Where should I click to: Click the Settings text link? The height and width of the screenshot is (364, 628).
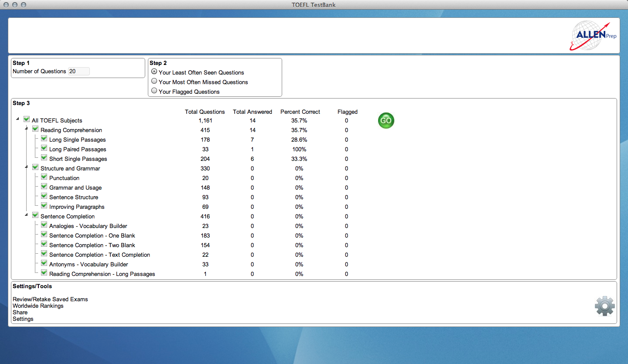[x=23, y=319]
